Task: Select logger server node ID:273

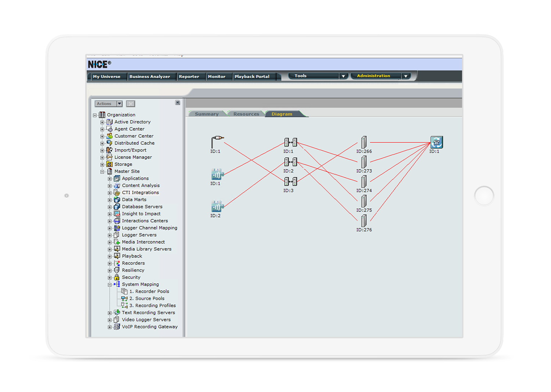Action: coord(364,162)
